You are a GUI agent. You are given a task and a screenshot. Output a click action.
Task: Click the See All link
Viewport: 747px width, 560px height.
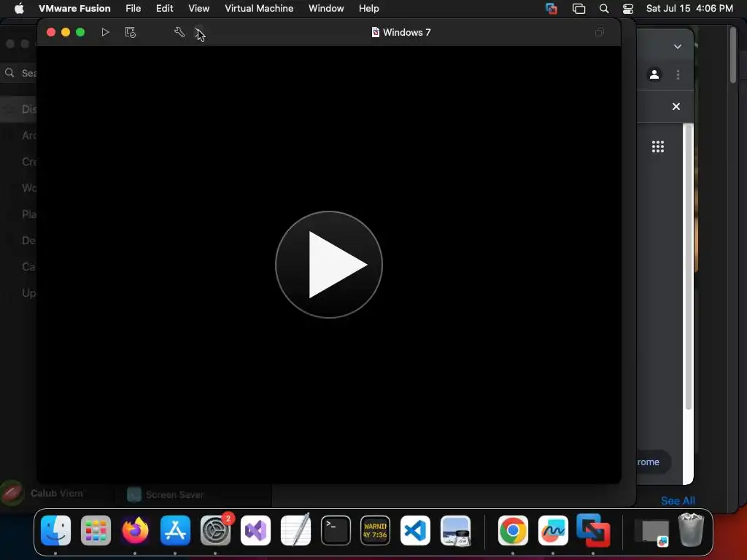point(678,501)
